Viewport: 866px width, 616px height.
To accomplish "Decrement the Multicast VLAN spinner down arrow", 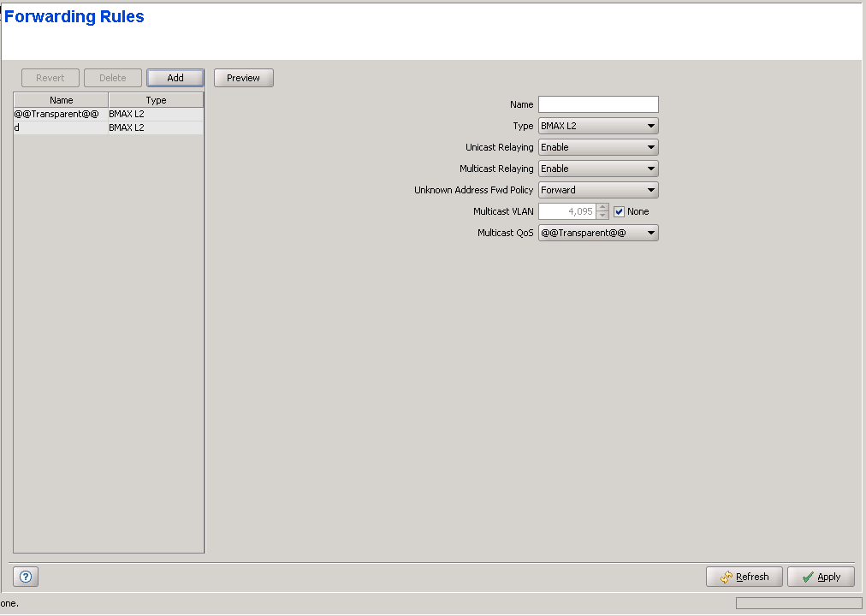I will (603, 216).
